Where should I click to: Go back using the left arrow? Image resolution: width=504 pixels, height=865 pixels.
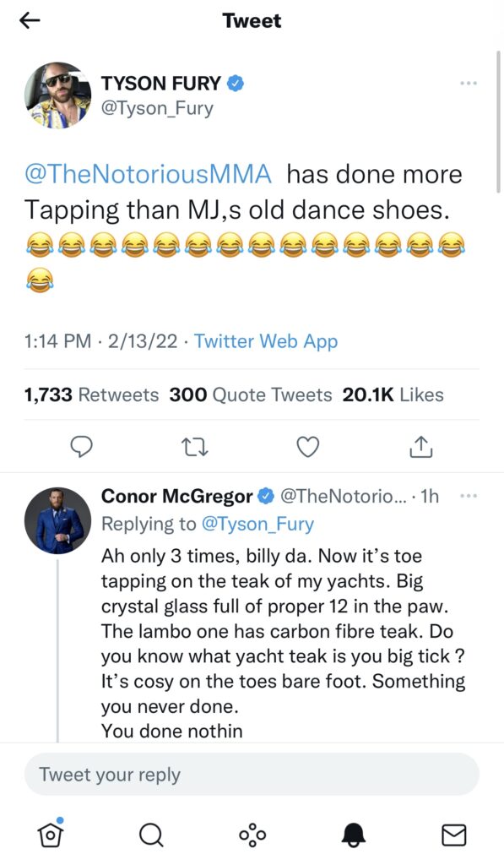pos(30,20)
